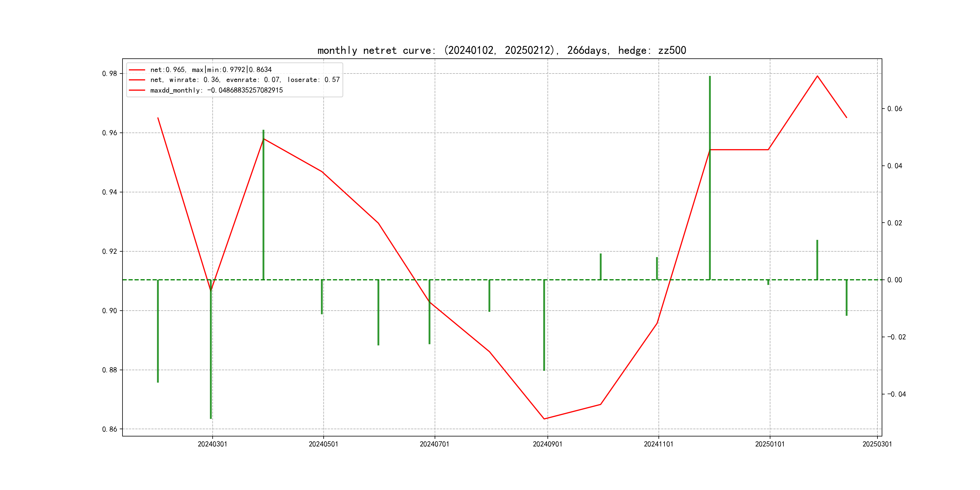Click the 0.06 right axis tick label
Viewport: 980px width, 490px height.
(x=895, y=109)
